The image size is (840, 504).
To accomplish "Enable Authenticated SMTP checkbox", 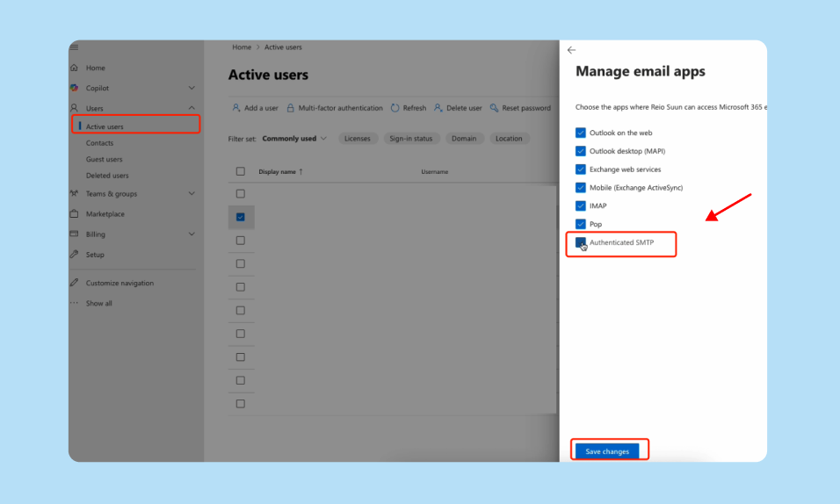I will pyautogui.click(x=580, y=242).
